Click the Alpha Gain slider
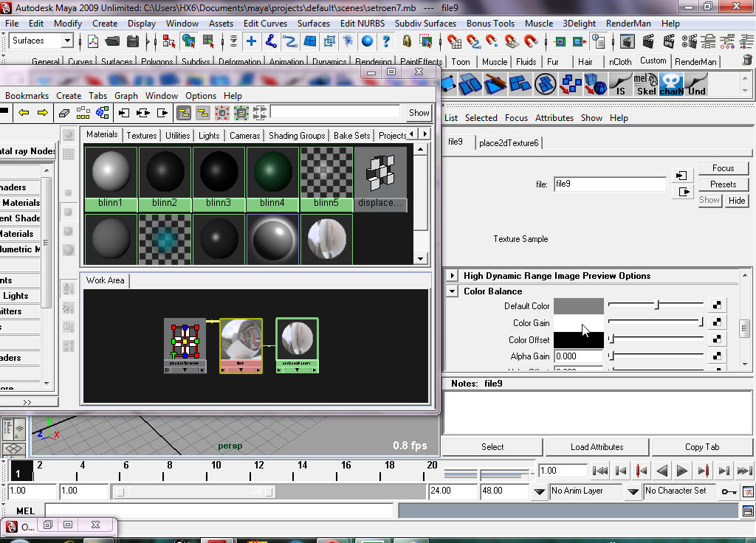Screen dimensions: 756x543 pyautogui.click(x=656, y=356)
